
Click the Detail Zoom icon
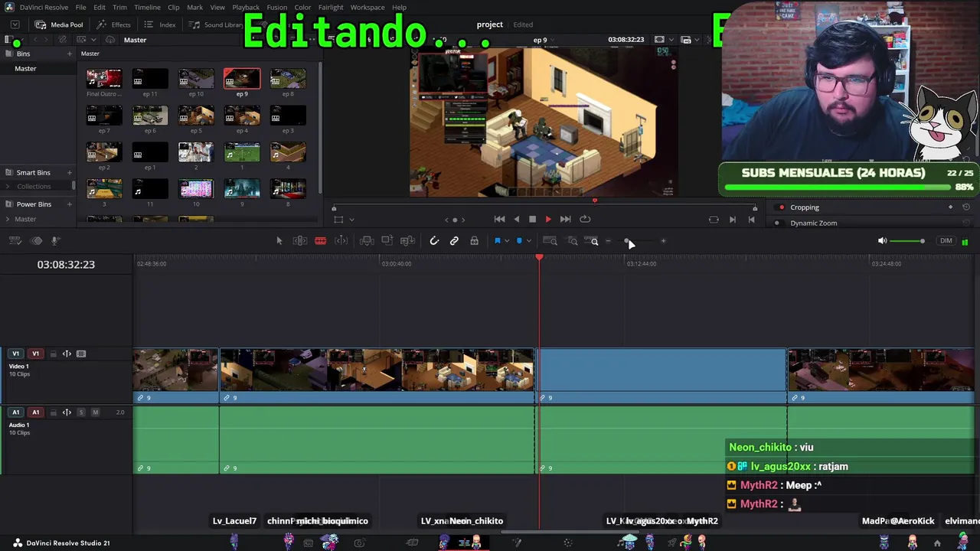tap(572, 241)
